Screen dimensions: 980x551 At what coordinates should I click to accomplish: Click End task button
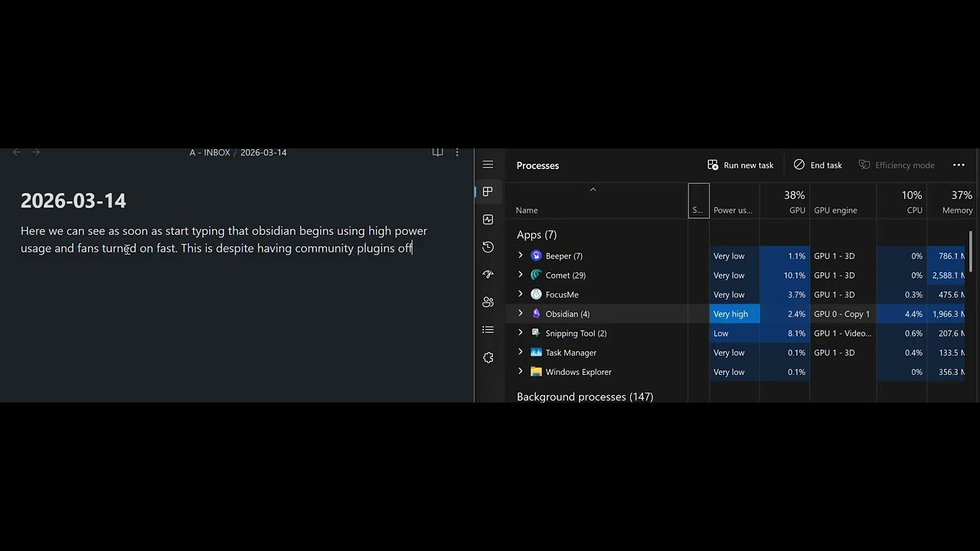818,165
